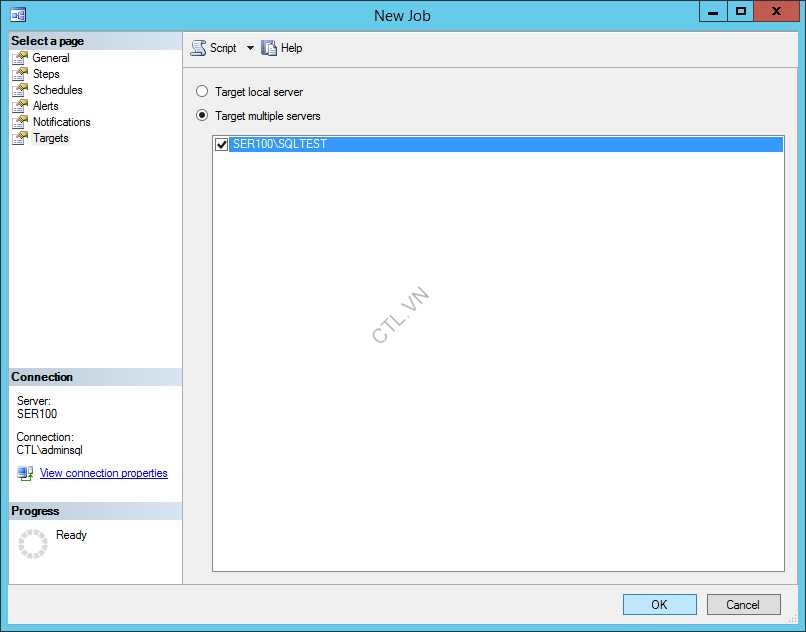Open the Schedules page

pos(57,90)
